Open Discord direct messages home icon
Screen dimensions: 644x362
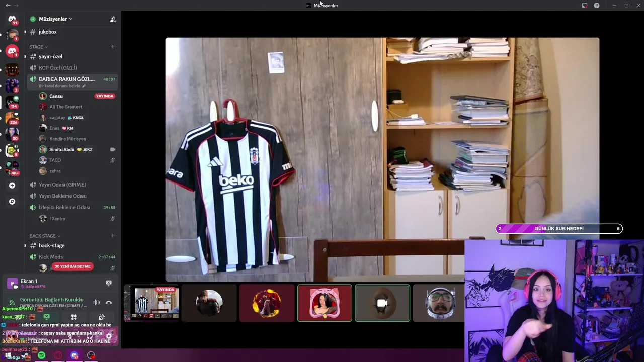[x=12, y=19]
